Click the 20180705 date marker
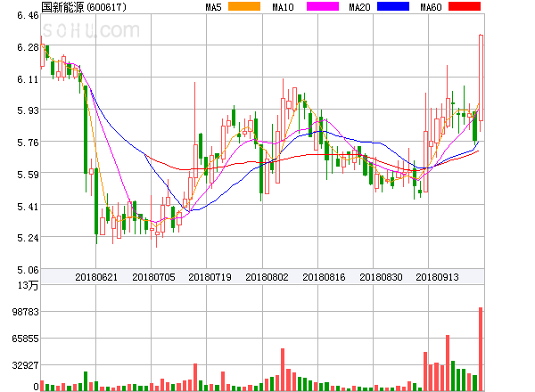This screenshot has width=535, height=392. click(x=152, y=277)
